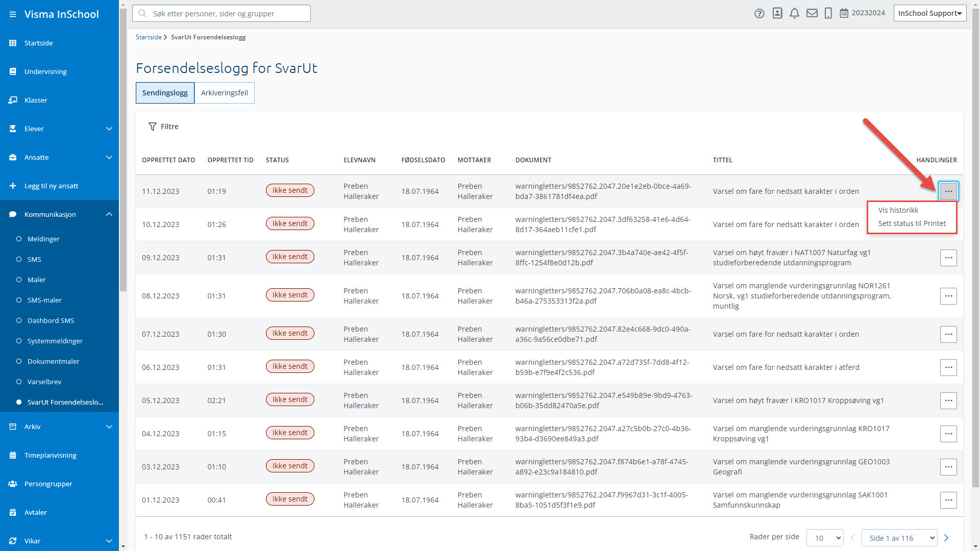Image resolution: width=980 pixels, height=551 pixels.
Task: Go to next page arrow in pagination
Action: 946,538
